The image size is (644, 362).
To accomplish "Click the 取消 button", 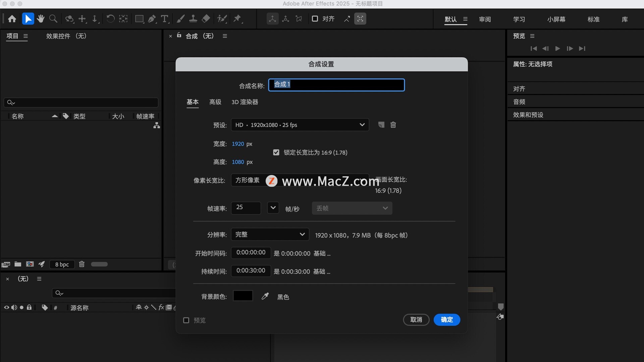I will click(416, 320).
